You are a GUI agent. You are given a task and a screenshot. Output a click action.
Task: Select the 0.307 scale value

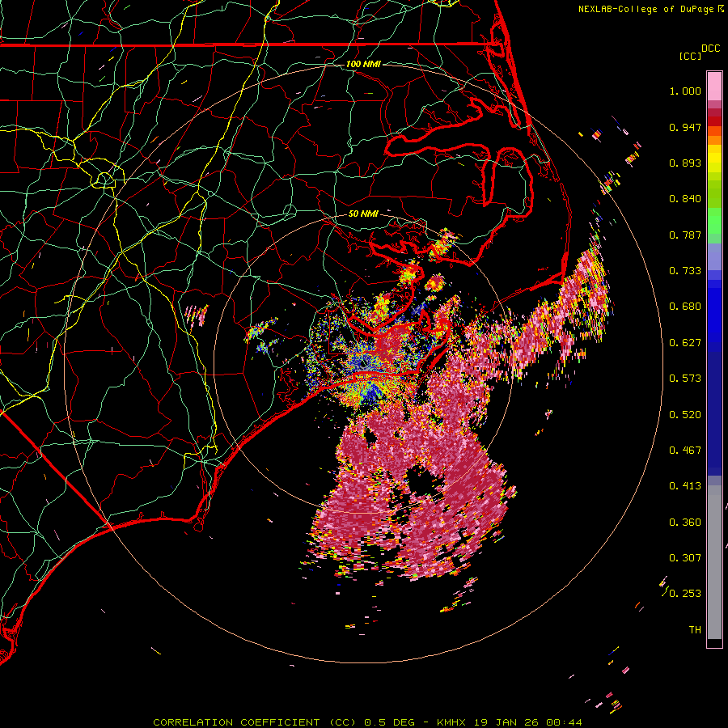(x=685, y=558)
